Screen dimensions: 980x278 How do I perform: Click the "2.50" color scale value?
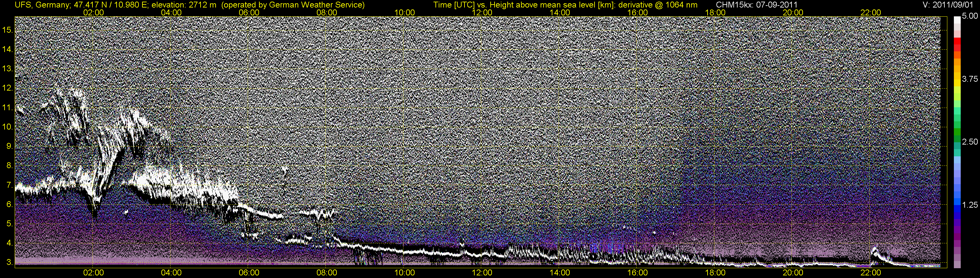[970, 142]
